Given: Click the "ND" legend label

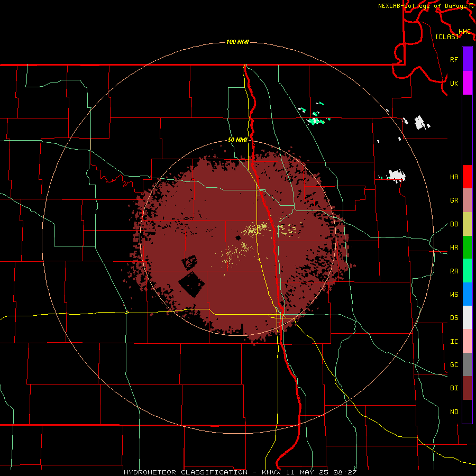Looking at the screenshot, I should click(x=454, y=412).
